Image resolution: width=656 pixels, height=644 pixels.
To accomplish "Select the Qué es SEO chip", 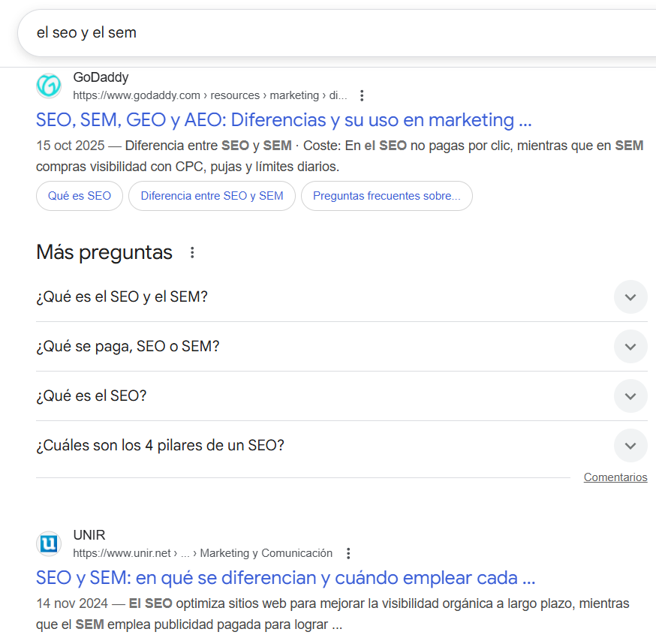I will pyautogui.click(x=80, y=196).
